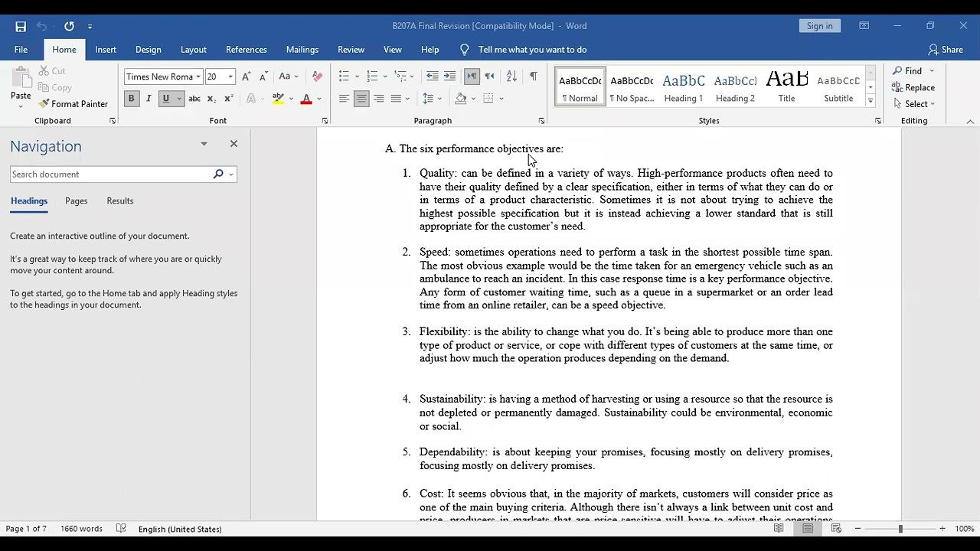This screenshot has width=980, height=551.
Task: Toggle Subscript formatting
Action: click(211, 99)
